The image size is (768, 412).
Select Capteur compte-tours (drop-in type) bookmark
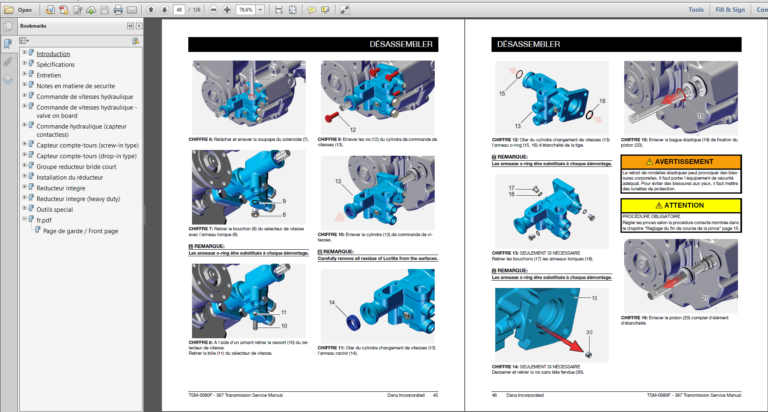[x=86, y=156]
